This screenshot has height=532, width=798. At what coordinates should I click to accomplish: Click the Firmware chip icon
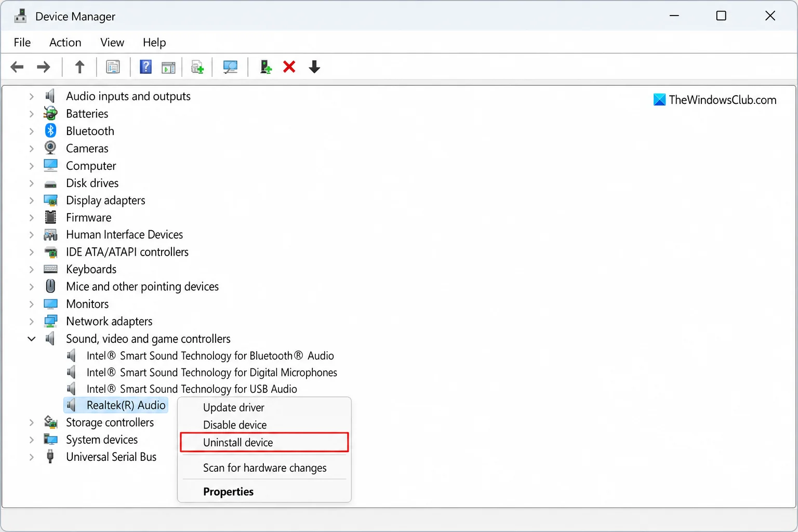(50, 217)
